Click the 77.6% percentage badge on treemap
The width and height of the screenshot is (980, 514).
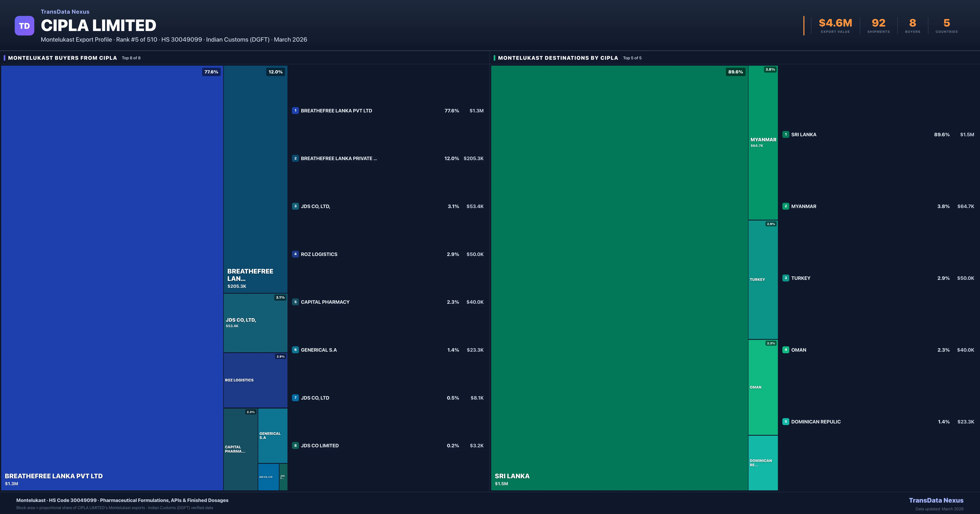pyautogui.click(x=211, y=72)
